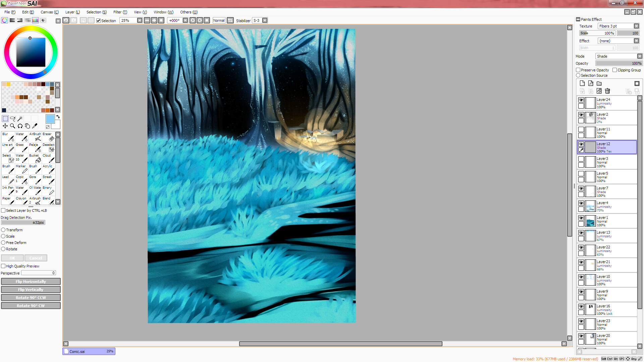This screenshot has width=644, height=362.
Task: Select the Bucket fill tool
Action: pyautogui.click(x=35, y=158)
